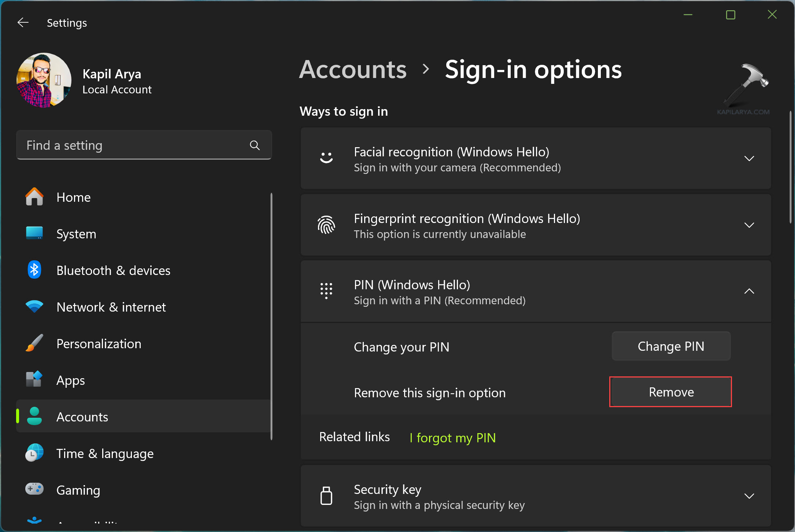The width and height of the screenshot is (795, 532).
Task: Click the Personalization paintbrush icon
Action: (34, 343)
